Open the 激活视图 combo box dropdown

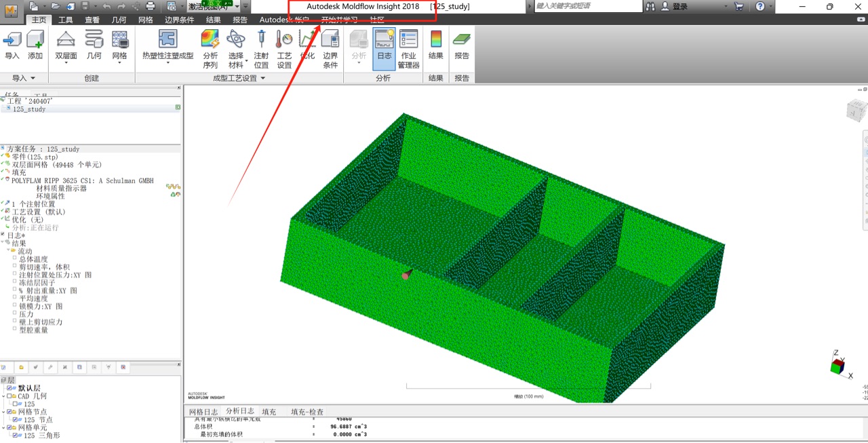pos(237,6)
